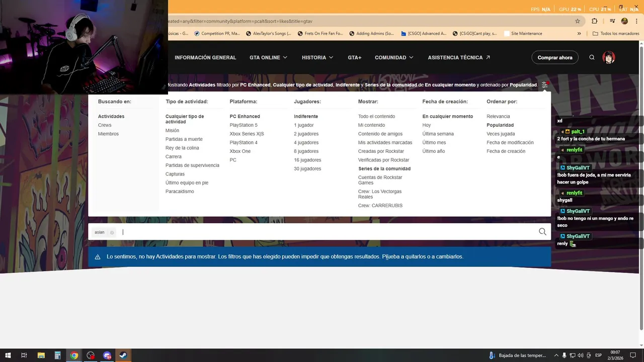Open the Site Maintenance bookmark

point(522,34)
